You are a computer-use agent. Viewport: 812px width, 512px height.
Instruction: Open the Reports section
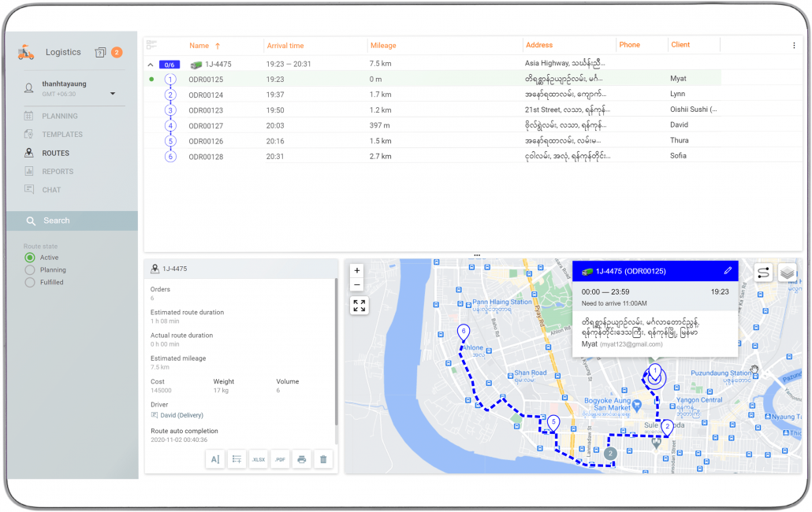58,172
